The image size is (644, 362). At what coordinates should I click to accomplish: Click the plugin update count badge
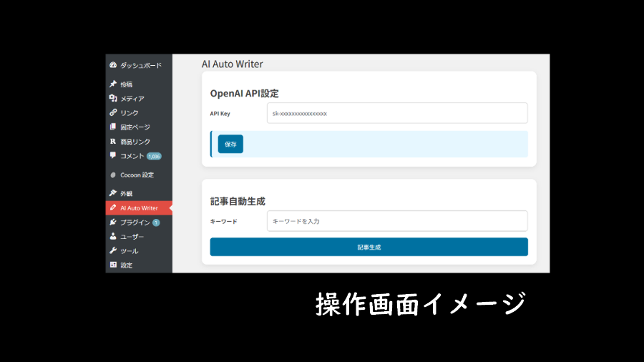click(x=156, y=222)
